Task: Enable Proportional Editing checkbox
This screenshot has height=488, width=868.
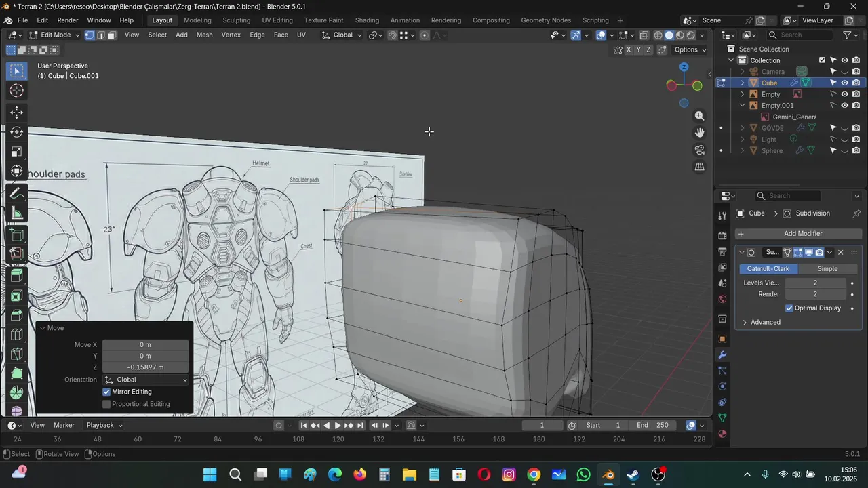Action: click(x=106, y=404)
